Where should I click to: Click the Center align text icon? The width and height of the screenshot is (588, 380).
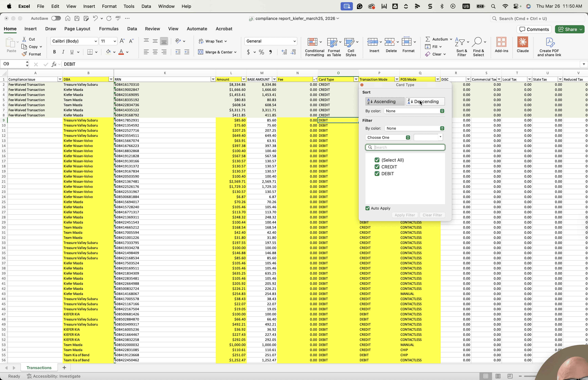coord(155,52)
